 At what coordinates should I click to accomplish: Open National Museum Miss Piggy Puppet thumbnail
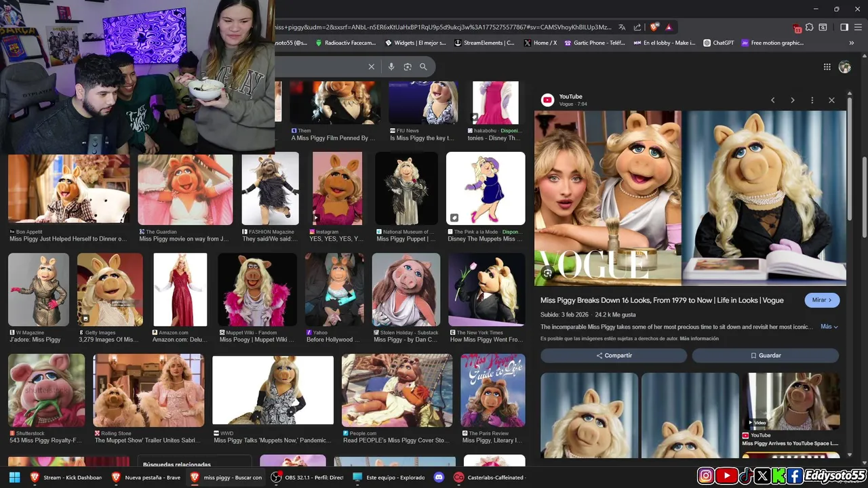pyautogui.click(x=407, y=188)
